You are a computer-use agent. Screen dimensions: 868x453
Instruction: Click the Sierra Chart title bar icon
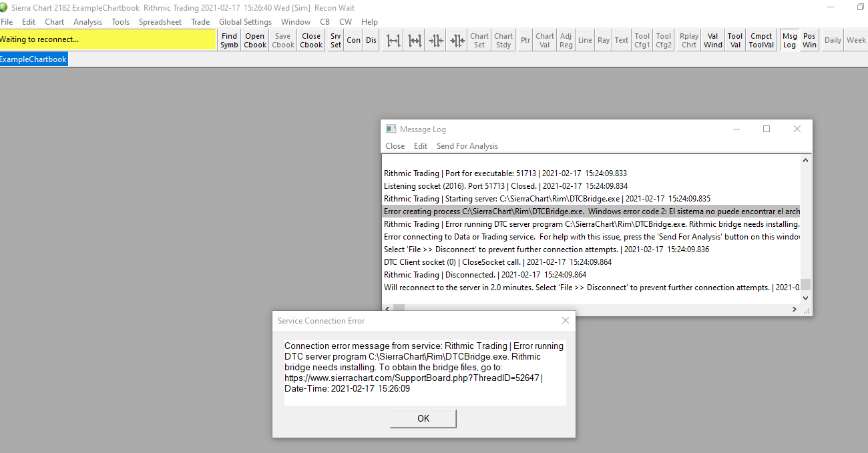[x=5, y=7]
